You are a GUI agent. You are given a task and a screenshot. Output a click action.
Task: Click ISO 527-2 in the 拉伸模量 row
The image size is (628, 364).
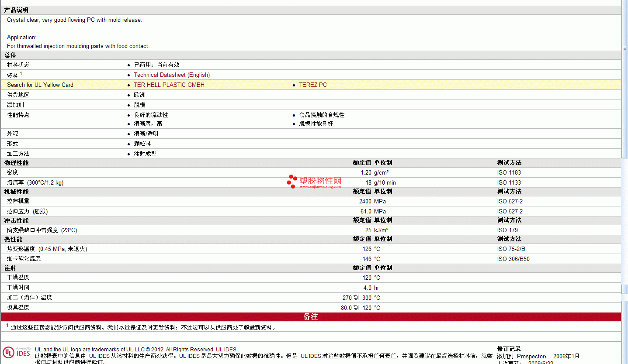coord(510,202)
